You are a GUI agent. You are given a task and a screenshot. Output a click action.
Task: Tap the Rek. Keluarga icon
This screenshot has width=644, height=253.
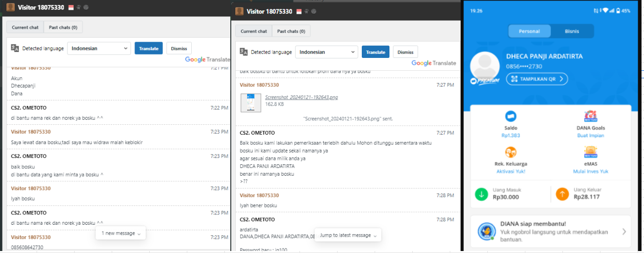pyautogui.click(x=511, y=152)
